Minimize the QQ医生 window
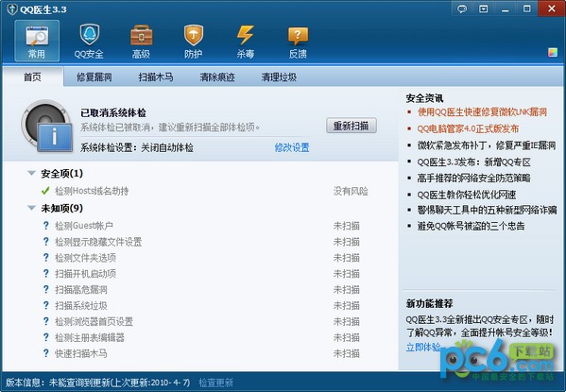 [x=505, y=9]
